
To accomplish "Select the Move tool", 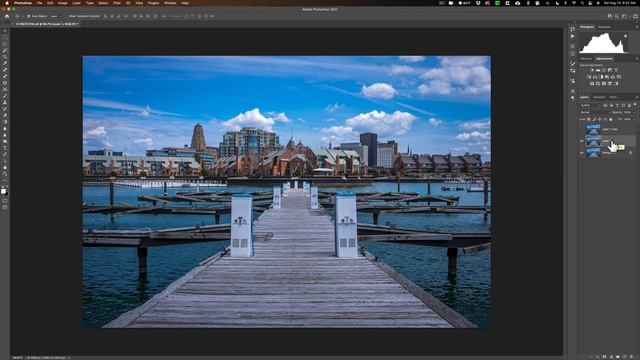I will click(5, 31).
